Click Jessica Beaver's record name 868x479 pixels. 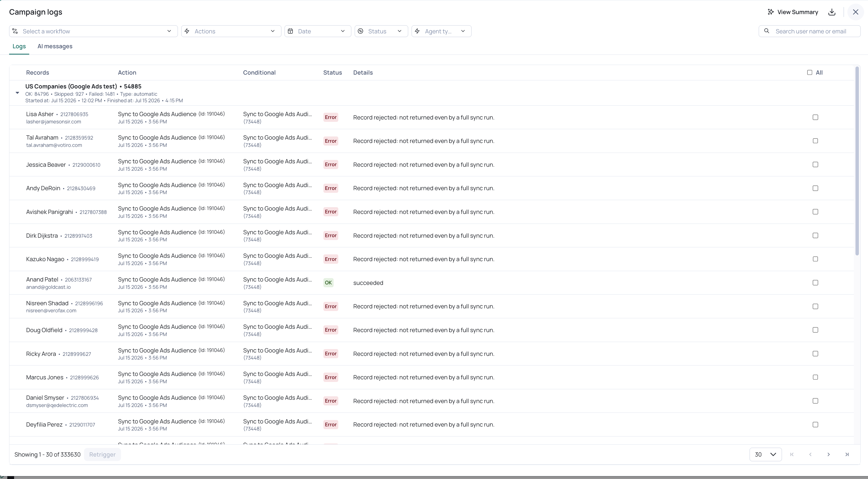46,165
